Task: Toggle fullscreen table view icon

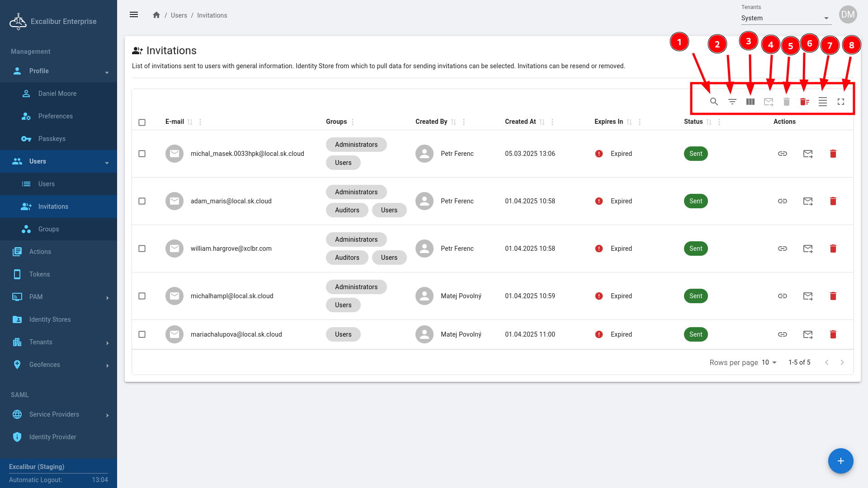Action: [x=841, y=102]
